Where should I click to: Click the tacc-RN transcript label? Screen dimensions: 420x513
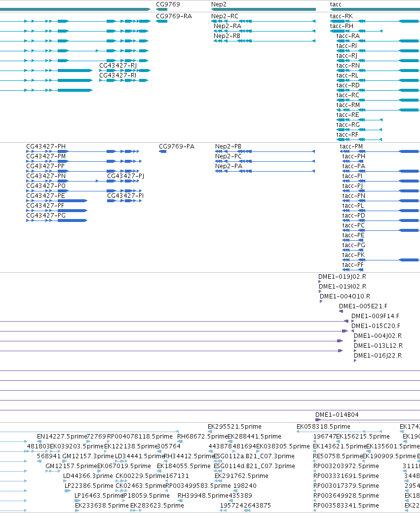coord(348,66)
